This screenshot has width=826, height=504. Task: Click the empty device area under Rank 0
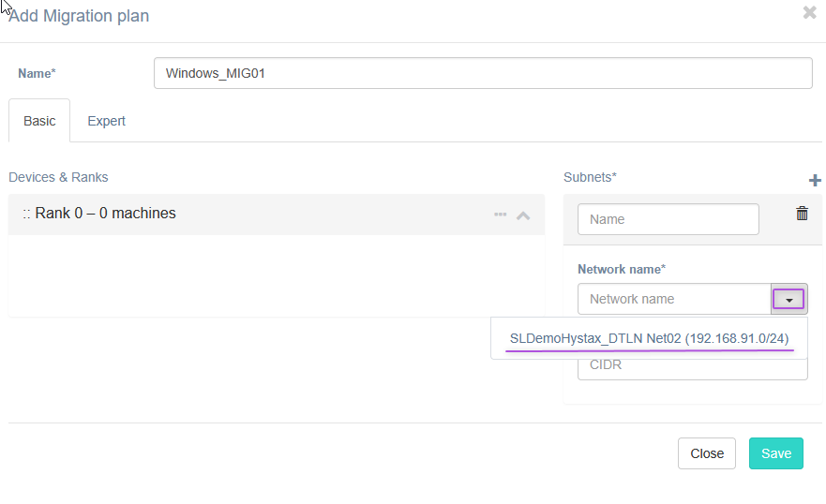276,275
